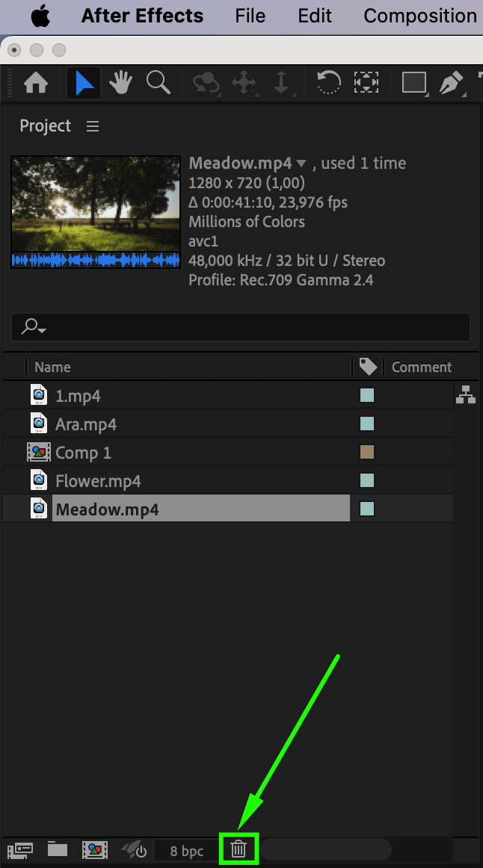483x868 pixels.
Task: Select the Pen tool
Action: 452,83
